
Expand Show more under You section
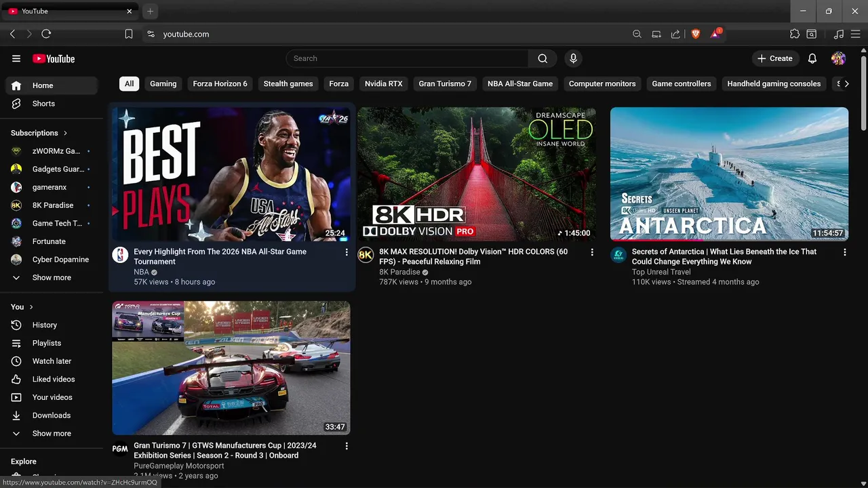pyautogui.click(x=52, y=434)
